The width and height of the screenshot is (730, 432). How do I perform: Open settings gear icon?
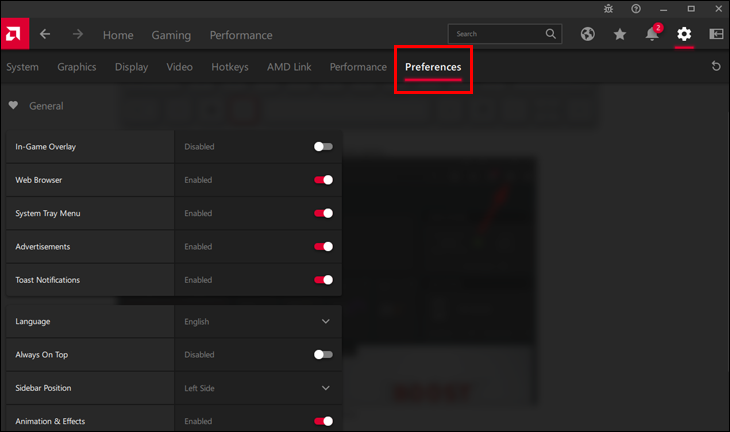(684, 34)
